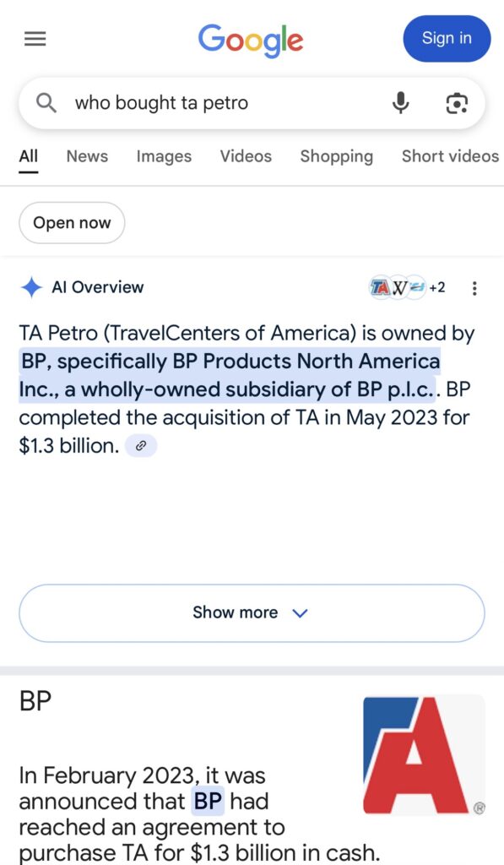504x865 pixels.
Task: Open the Shopping tab
Action: pos(336,157)
